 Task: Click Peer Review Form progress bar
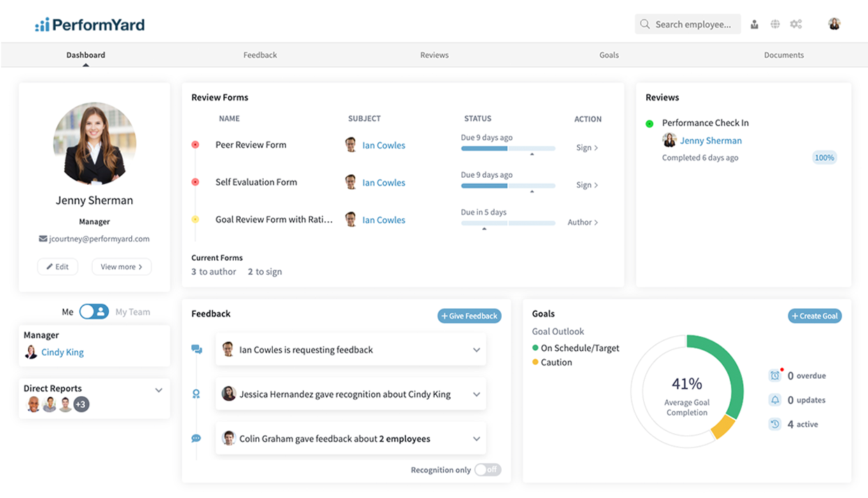click(x=508, y=149)
